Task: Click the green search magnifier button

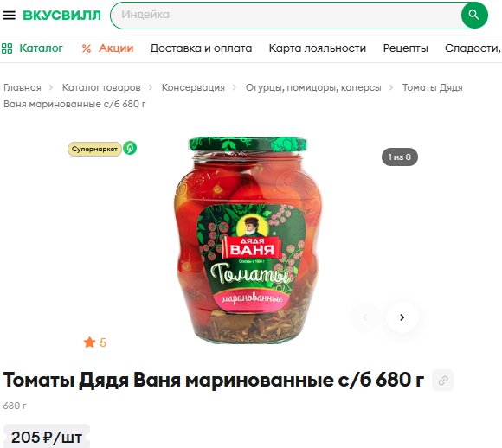Action: (x=474, y=15)
